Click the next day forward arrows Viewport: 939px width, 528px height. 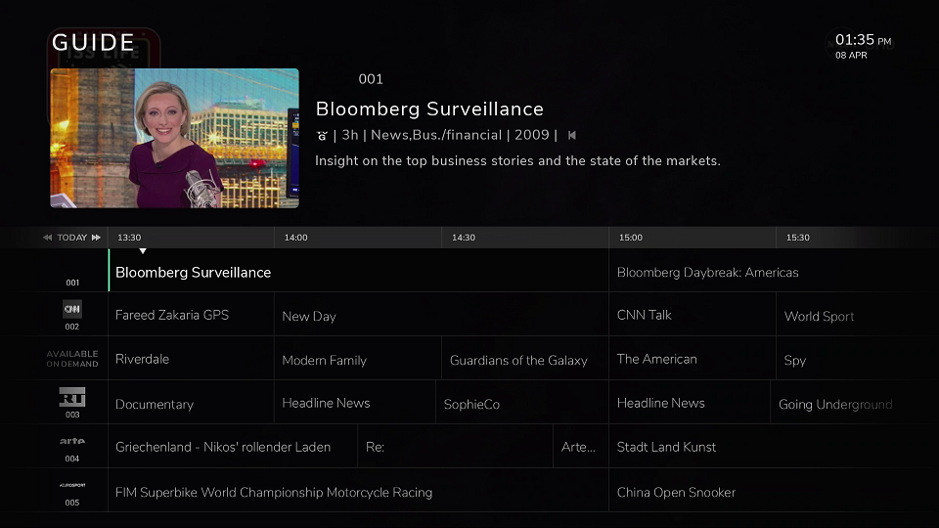tap(96, 238)
